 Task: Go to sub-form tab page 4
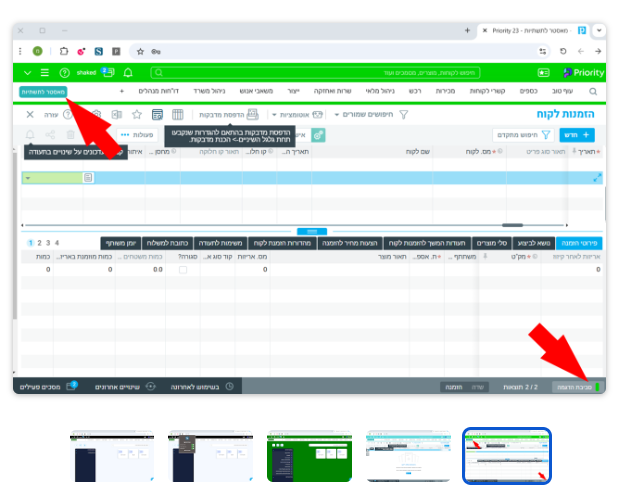(x=57, y=243)
